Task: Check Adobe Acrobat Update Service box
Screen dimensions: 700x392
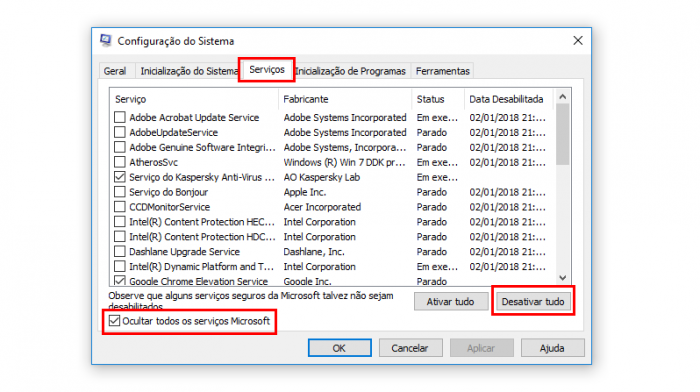Action: (120, 117)
